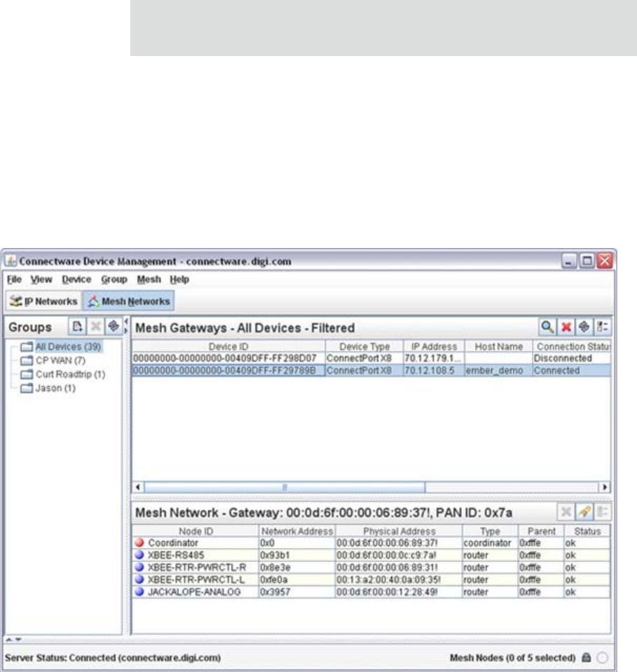This screenshot has height=672, width=637.
Task: Click the folder icon of CP WAN group
Action: (x=27, y=360)
